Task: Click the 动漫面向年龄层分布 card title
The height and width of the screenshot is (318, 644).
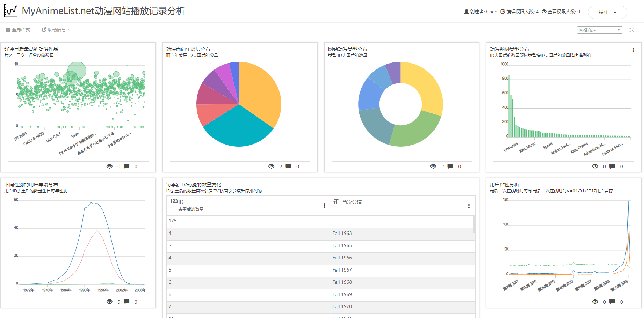Action: pos(188,49)
